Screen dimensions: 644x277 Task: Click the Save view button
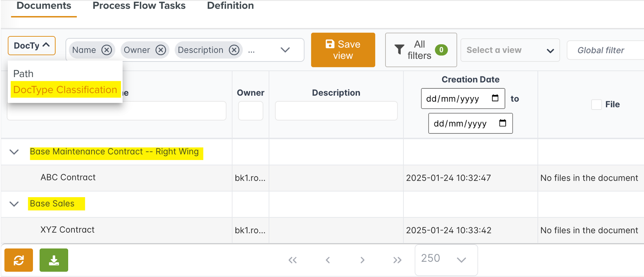click(x=343, y=50)
